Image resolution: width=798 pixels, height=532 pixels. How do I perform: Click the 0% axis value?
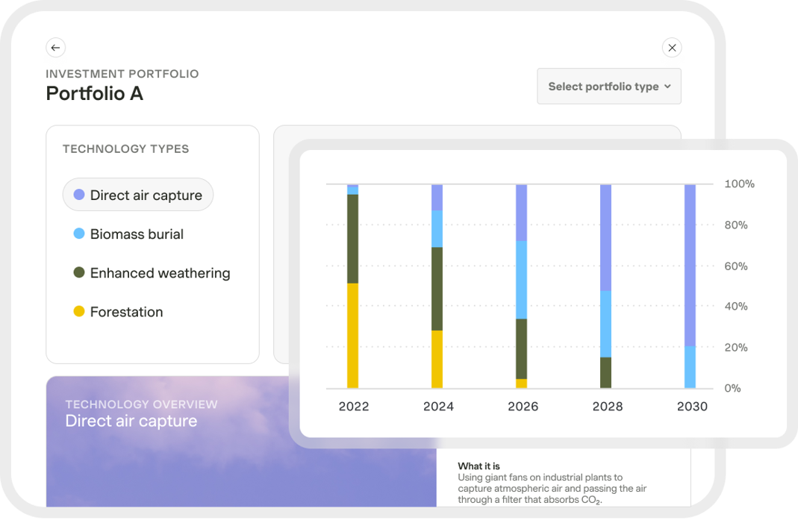(x=732, y=388)
